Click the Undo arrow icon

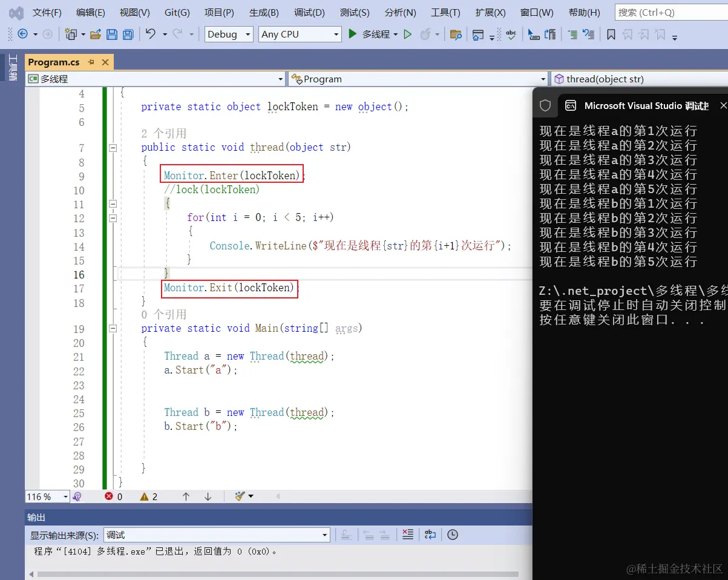pos(151,35)
